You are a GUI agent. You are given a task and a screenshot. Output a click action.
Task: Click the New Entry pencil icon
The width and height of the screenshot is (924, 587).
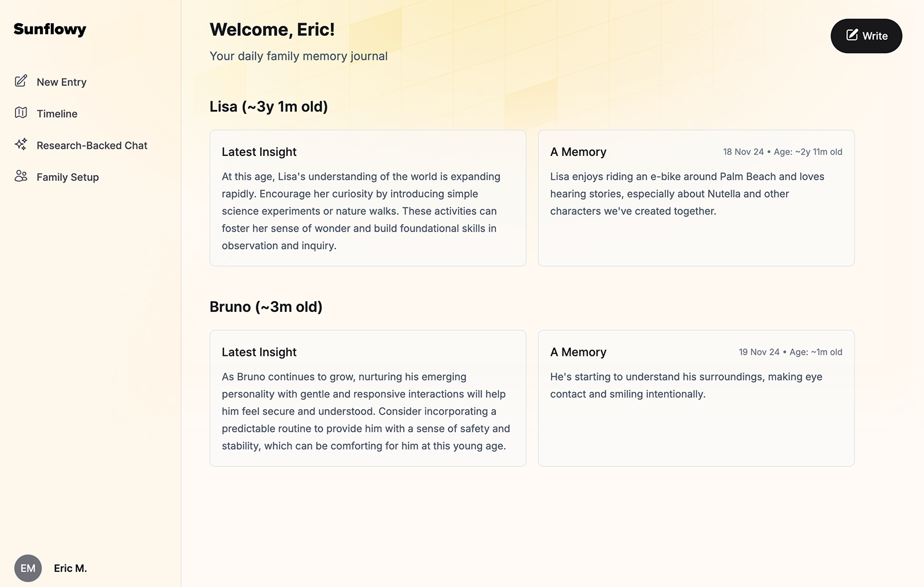pos(21,81)
